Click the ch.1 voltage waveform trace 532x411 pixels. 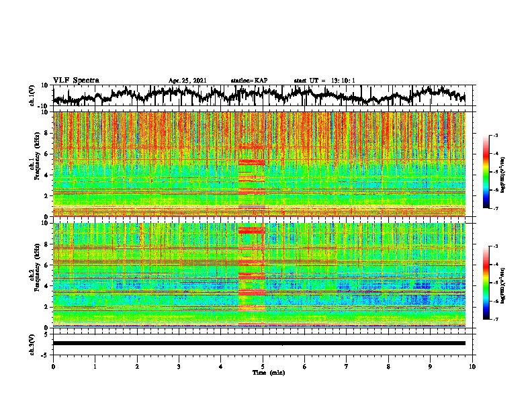click(259, 95)
